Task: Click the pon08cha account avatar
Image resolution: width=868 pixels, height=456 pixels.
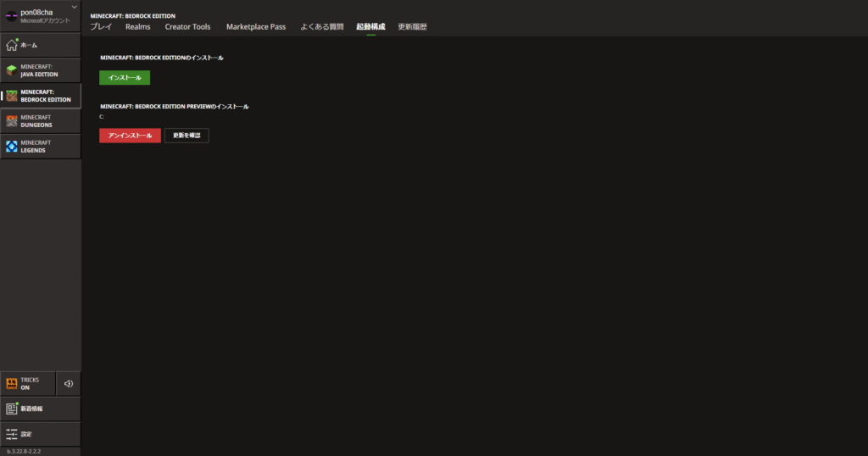Action: point(12,16)
